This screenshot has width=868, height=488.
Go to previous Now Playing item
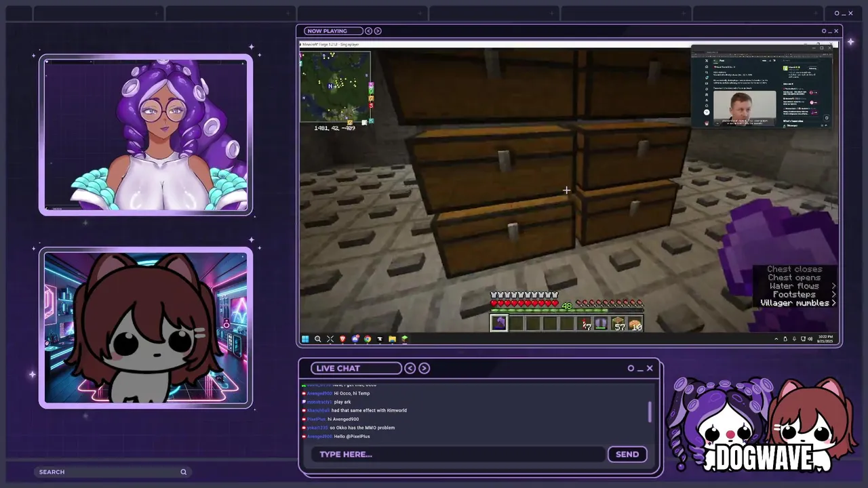(x=368, y=30)
